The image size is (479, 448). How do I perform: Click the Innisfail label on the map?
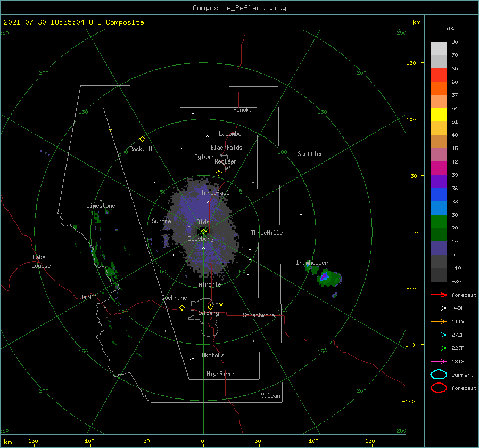[x=215, y=193]
